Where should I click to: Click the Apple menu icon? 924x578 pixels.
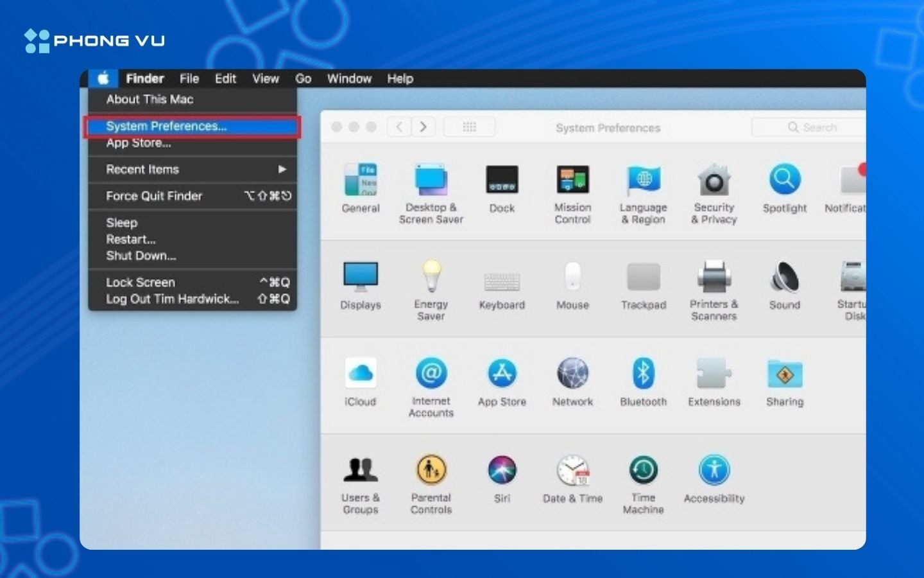[x=103, y=78]
